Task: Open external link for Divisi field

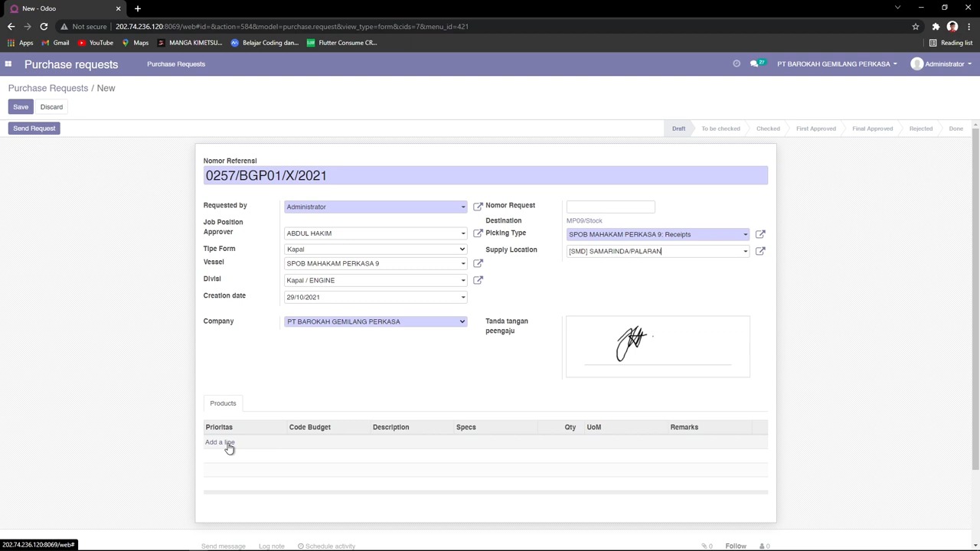Action: [x=478, y=280]
